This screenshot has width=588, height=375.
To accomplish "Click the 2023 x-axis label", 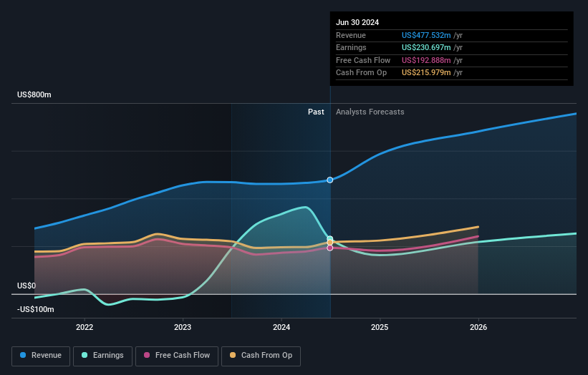I will 183,327.
